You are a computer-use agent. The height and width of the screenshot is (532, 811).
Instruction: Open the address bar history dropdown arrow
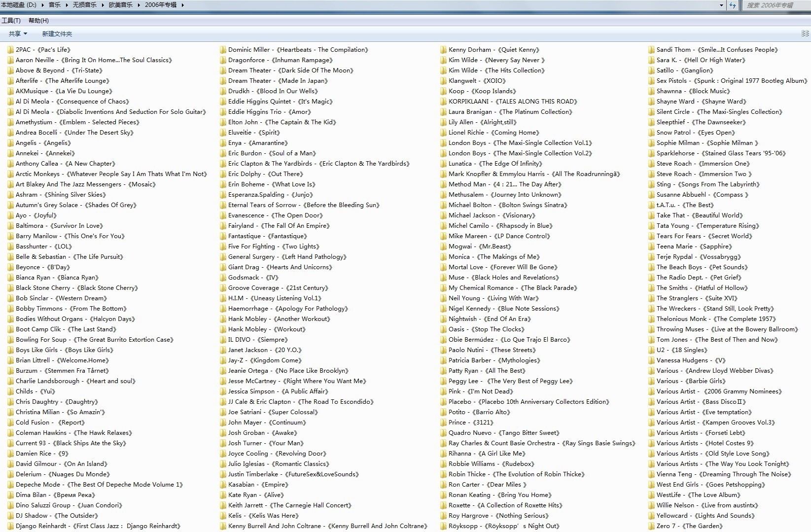[x=721, y=5]
